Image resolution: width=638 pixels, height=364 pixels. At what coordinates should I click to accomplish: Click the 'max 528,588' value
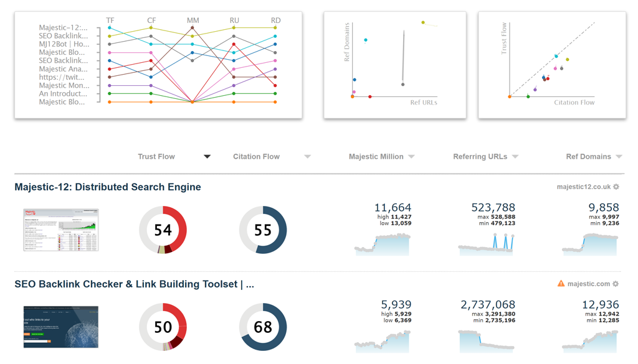496,217
